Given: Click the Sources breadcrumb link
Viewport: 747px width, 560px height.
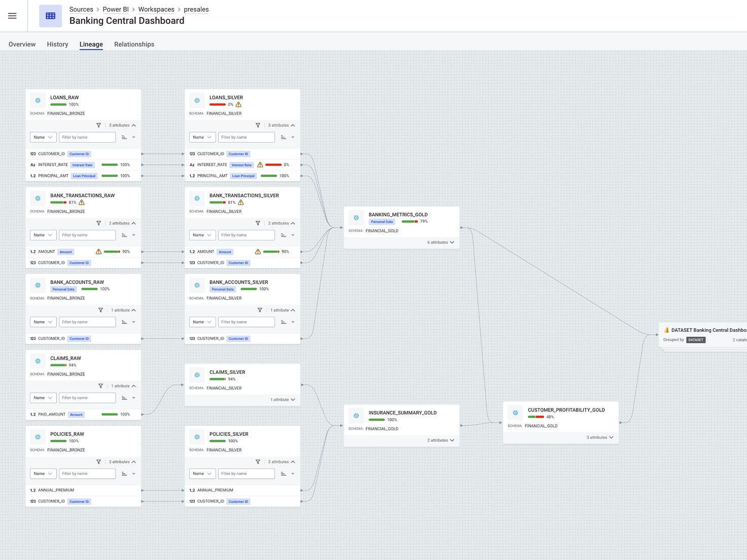Looking at the screenshot, I should pyautogui.click(x=81, y=9).
